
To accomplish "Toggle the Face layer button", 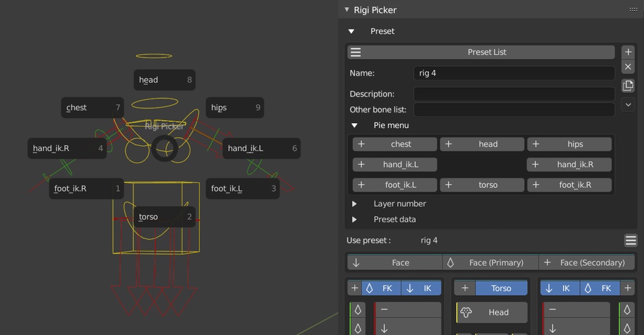I will pyautogui.click(x=395, y=263).
